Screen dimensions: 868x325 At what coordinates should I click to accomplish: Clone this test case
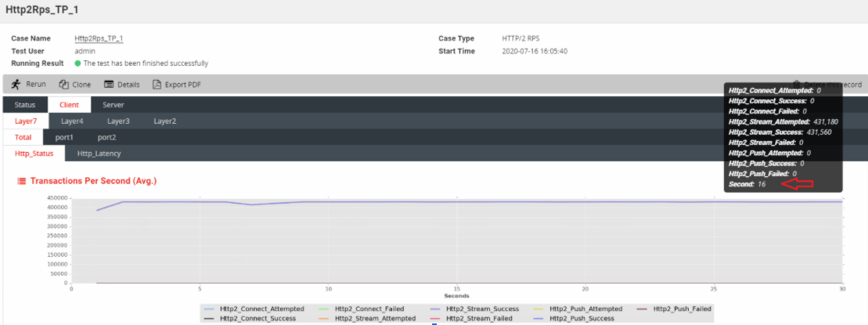click(x=74, y=85)
